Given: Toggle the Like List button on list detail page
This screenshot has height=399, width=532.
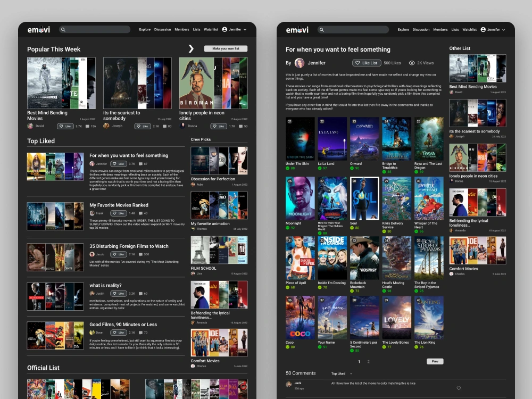Looking at the screenshot, I should point(367,63).
